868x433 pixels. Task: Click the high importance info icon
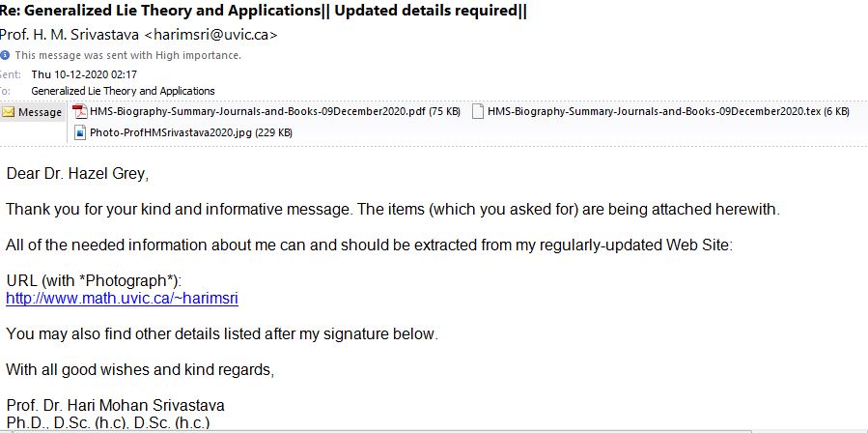coord(5,55)
